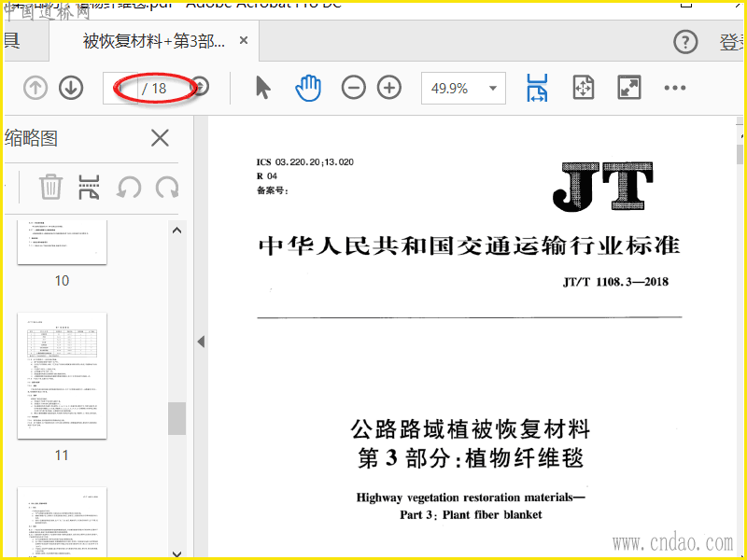The height and width of the screenshot is (560, 747).
Task: Switch to full screen view
Action: pyautogui.click(x=628, y=88)
